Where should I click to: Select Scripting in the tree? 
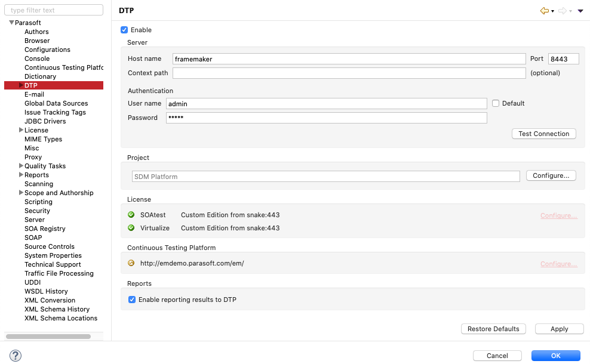[38, 202]
